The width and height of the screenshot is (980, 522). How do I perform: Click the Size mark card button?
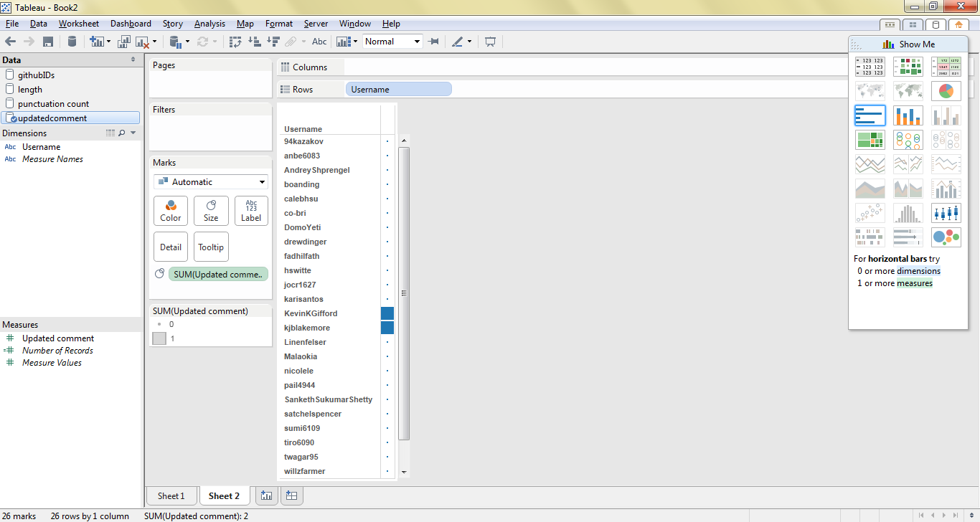click(211, 211)
